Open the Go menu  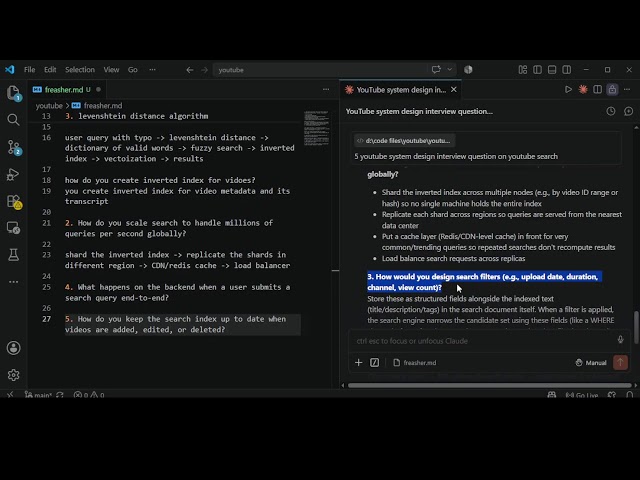click(133, 70)
